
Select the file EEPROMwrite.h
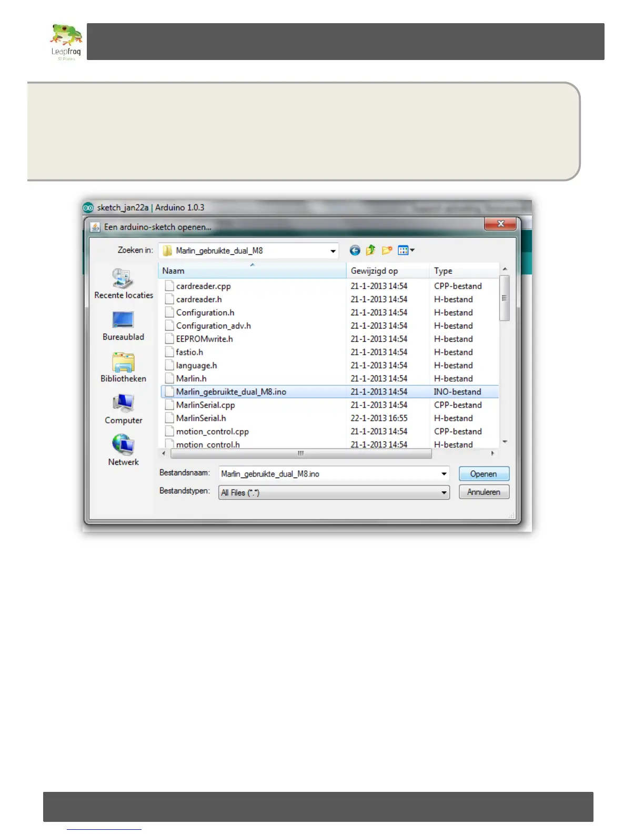point(204,339)
